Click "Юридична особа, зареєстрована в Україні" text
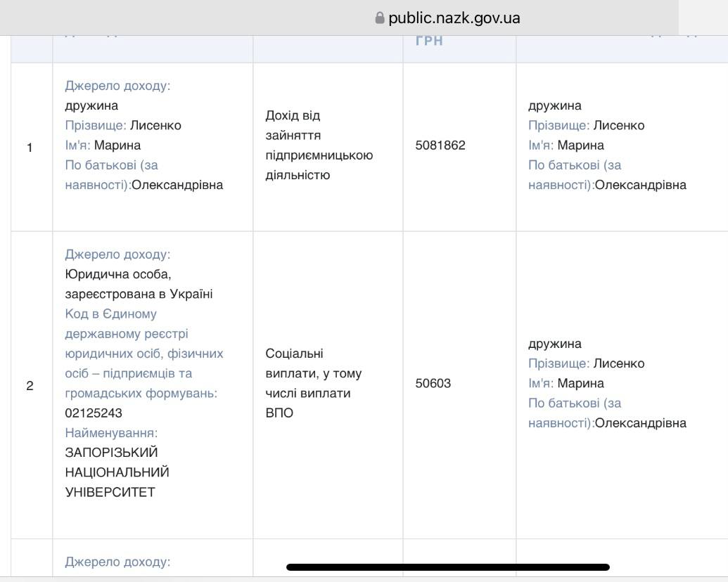This screenshot has height=582, width=728. click(138, 284)
